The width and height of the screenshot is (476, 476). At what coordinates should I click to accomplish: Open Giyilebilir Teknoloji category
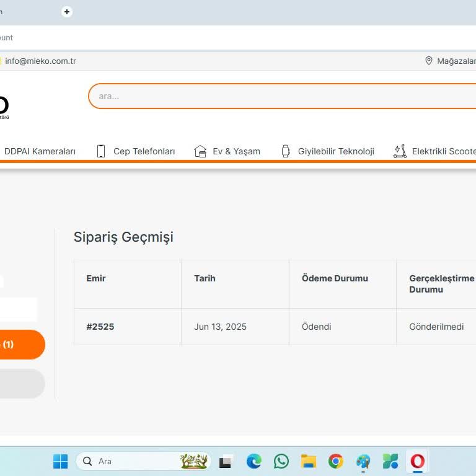pos(336,151)
